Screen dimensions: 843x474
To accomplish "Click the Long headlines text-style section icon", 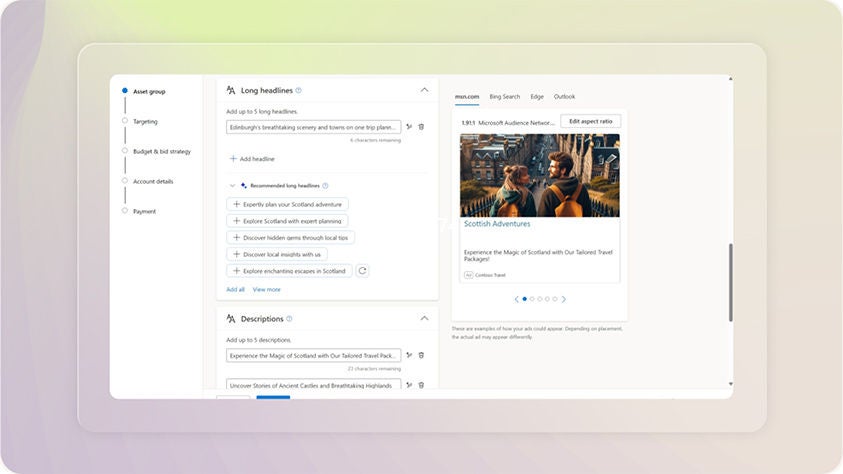I will click(231, 90).
